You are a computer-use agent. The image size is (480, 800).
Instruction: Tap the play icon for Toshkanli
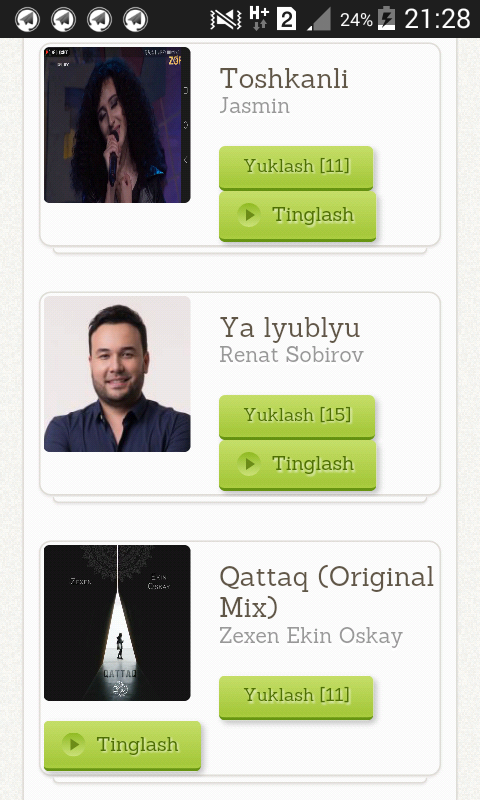(x=249, y=215)
